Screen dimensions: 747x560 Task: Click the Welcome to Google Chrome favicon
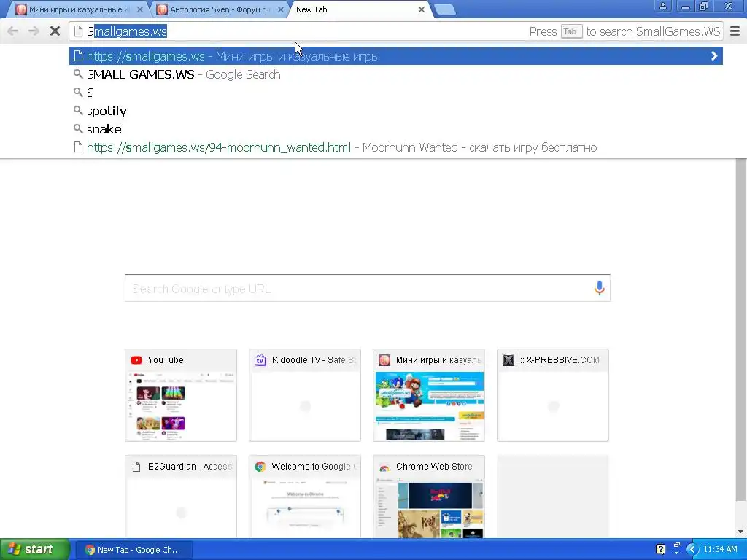click(x=260, y=467)
